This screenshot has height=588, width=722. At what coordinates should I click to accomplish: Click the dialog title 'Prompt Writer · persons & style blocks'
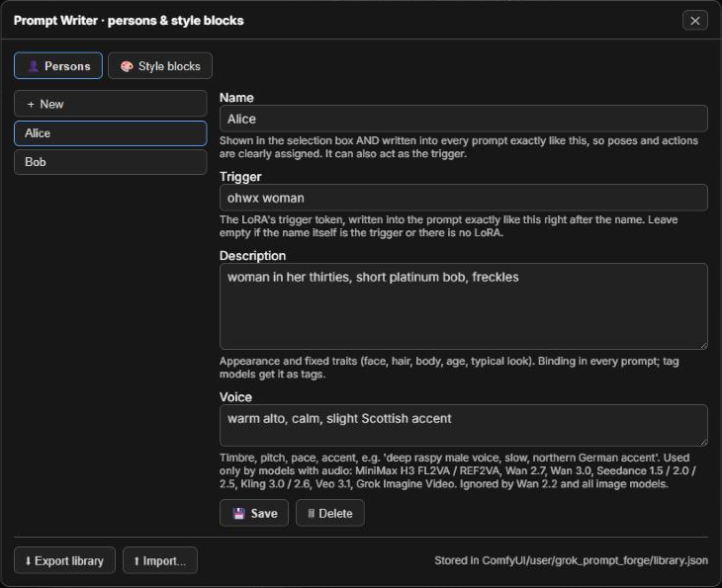pyautogui.click(x=129, y=20)
